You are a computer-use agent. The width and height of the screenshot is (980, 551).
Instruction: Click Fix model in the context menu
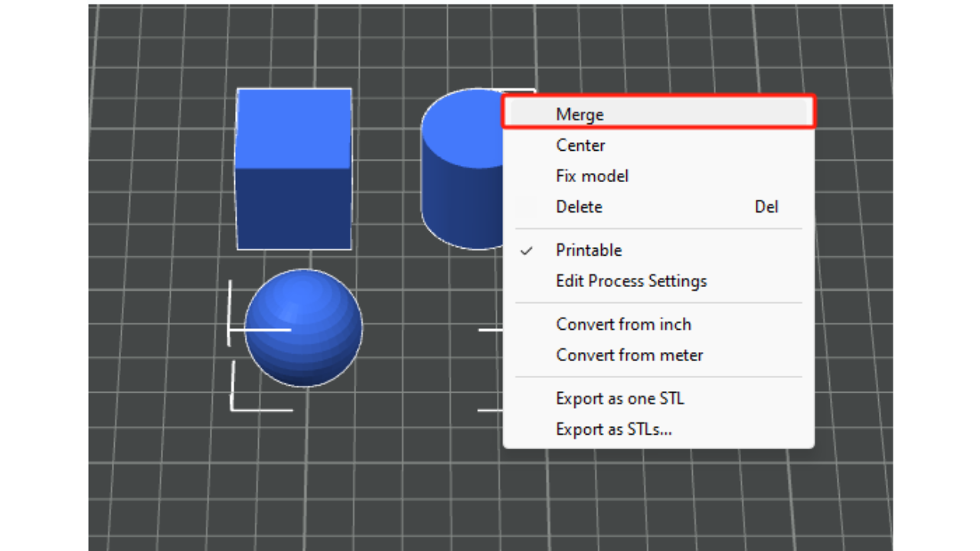pyautogui.click(x=592, y=176)
